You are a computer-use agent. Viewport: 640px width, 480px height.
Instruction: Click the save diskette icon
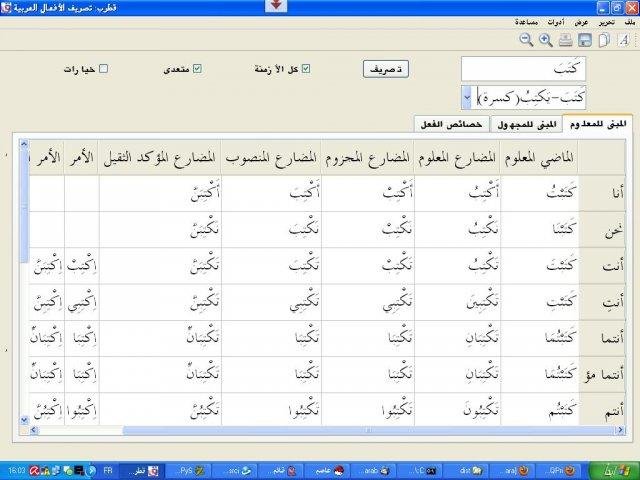point(585,40)
